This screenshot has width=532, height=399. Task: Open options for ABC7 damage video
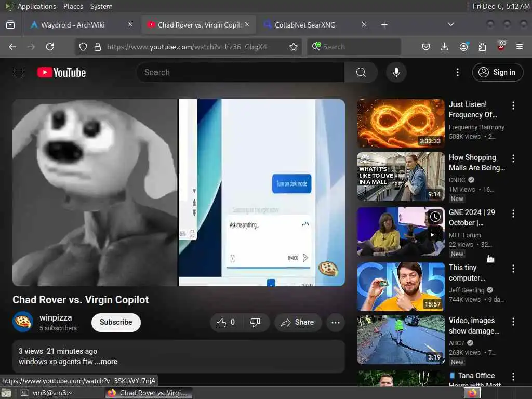[x=513, y=322]
